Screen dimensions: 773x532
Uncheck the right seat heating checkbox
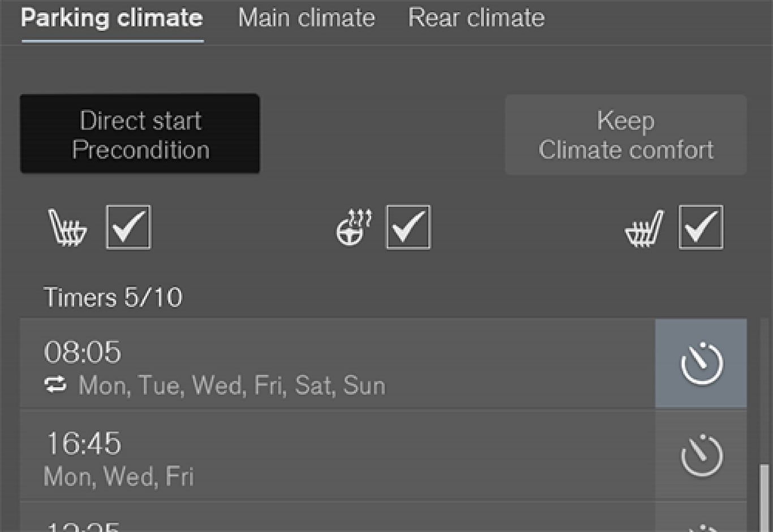tap(701, 227)
